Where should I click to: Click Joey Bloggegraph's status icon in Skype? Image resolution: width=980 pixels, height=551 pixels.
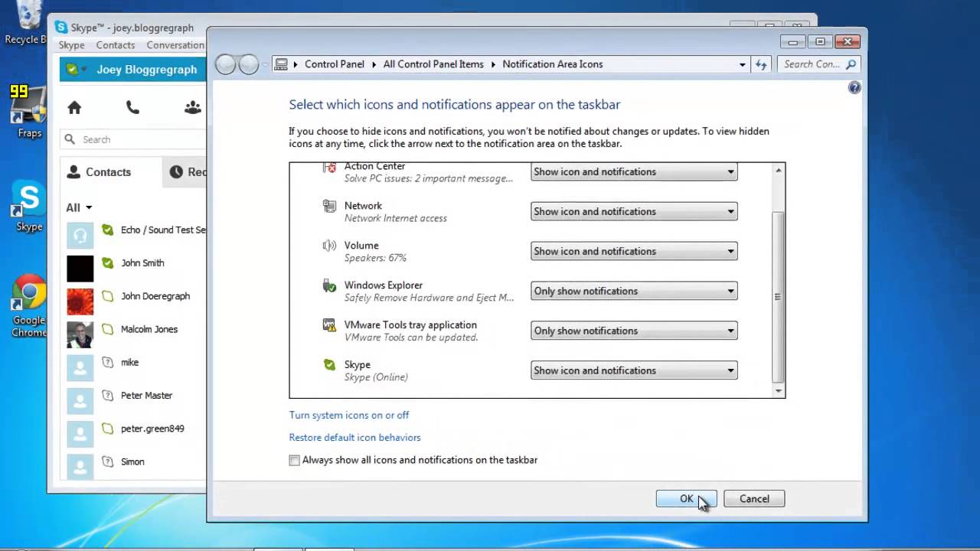73,70
